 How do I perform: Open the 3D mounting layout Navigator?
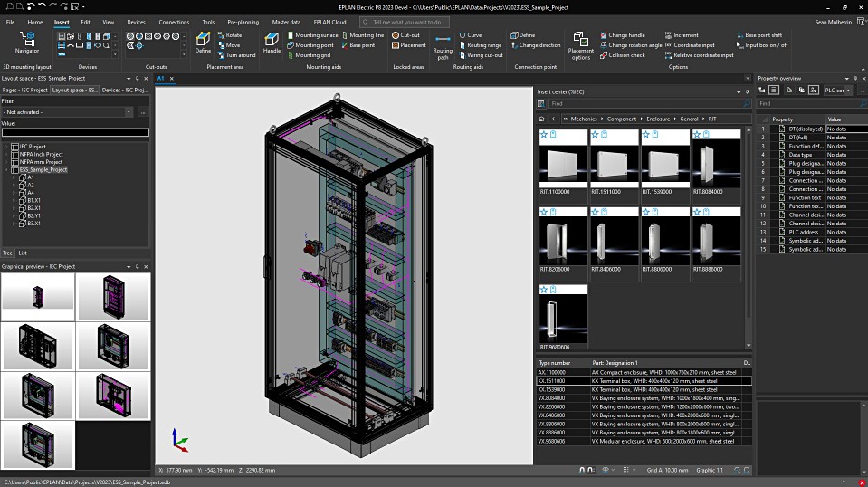(x=27, y=43)
